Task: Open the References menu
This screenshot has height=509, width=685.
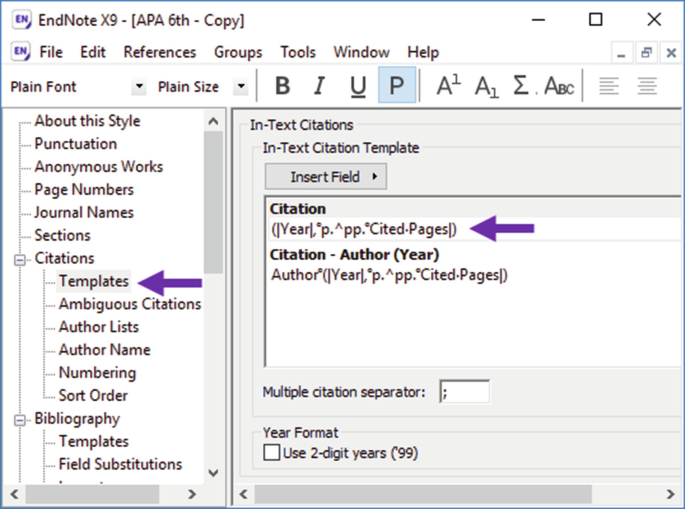Action: click(160, 52)
